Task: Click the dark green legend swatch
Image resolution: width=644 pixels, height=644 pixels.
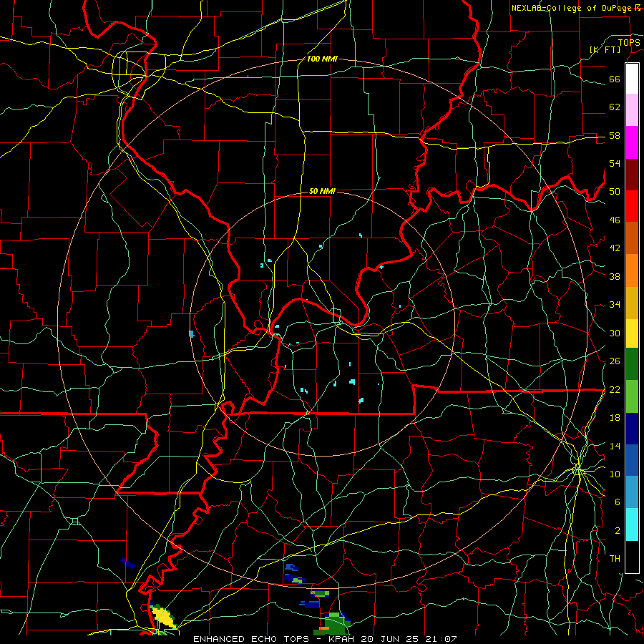Action: (632, 364)
